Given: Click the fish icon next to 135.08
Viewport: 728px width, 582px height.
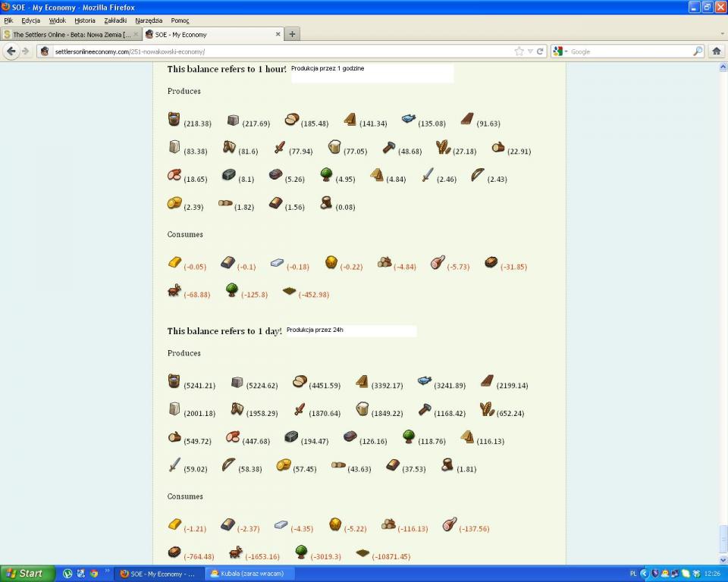Looking at the screenshot, I should 409,119.
